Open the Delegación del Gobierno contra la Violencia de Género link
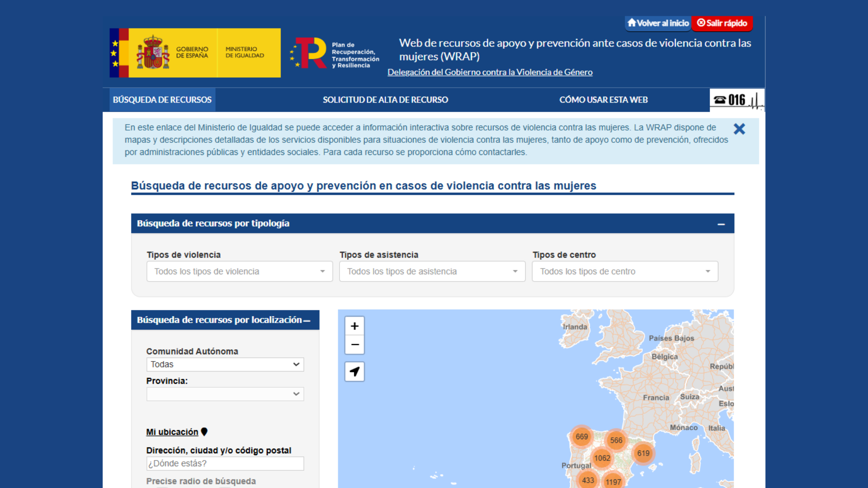The height and width of the screenshot is (488, 868). 490,72
